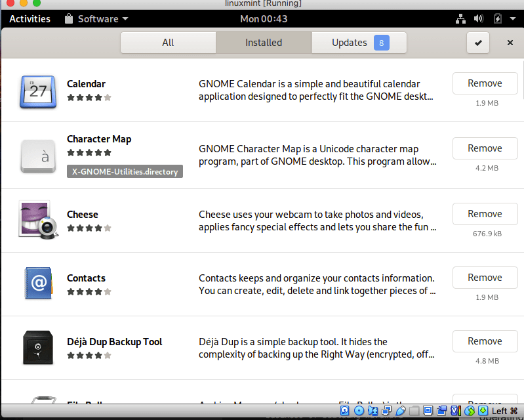Screen dimensions: 524x420
Task: Close the Software window with the X
Action: tap(510, 43)
